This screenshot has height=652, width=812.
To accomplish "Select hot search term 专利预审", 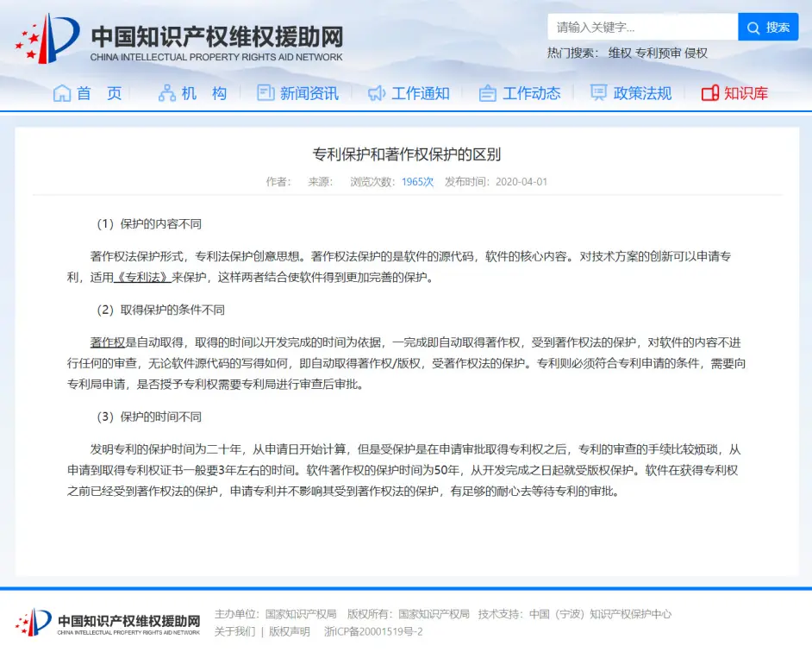I will pyautogui.click(x=658, y=53).
